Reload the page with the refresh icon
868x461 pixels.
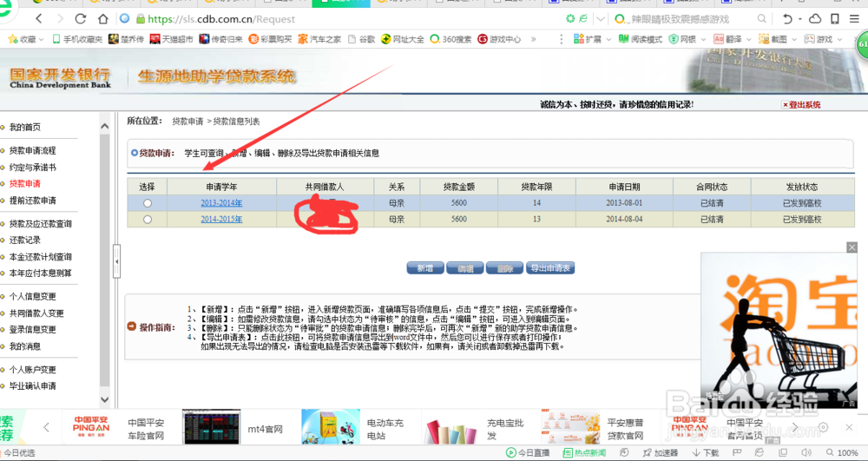tap(81, 19)
